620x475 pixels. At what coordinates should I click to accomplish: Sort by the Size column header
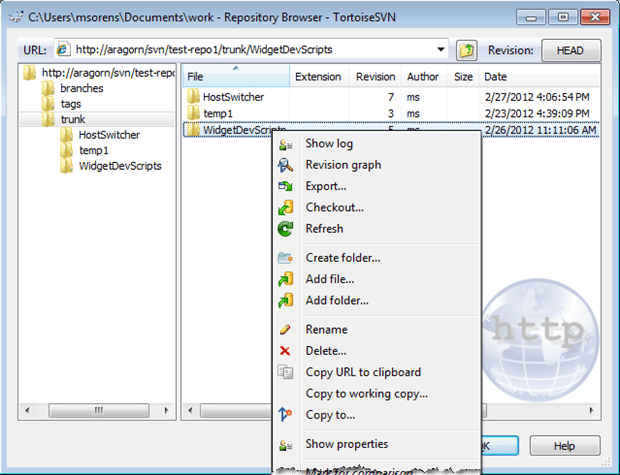(x=463, y=76)
